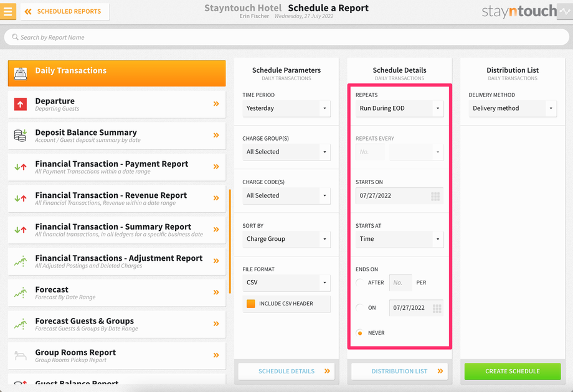Toggle Include CSV Header checkbox
Screen dimensions: 573x392
250,304
